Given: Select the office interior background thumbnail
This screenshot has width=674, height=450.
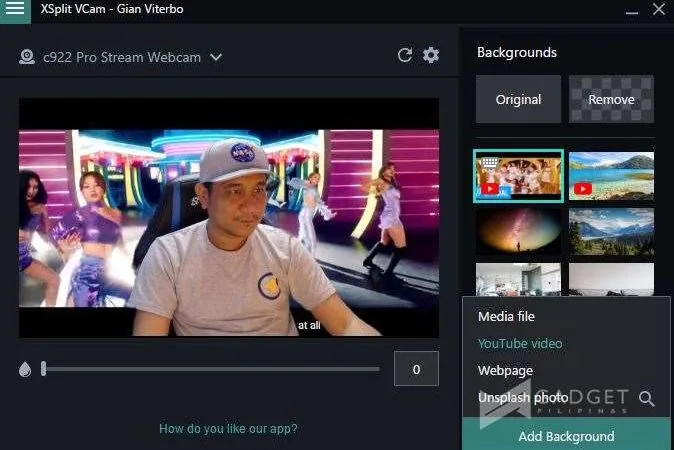Looking at the screenshot, I should click(518, 280).
